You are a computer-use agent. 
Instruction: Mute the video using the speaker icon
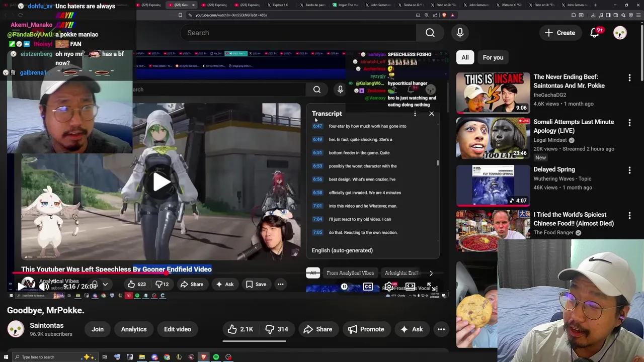(x=44, y=287)
